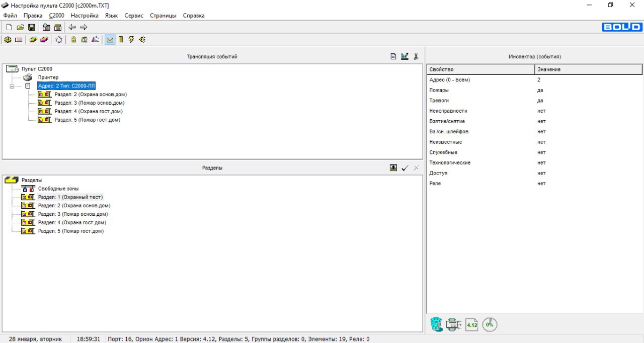The height and width of the screenshot is (343, 644).
Task: Collapse the Адрес: 2 tree node
Action: coord(12,86)
